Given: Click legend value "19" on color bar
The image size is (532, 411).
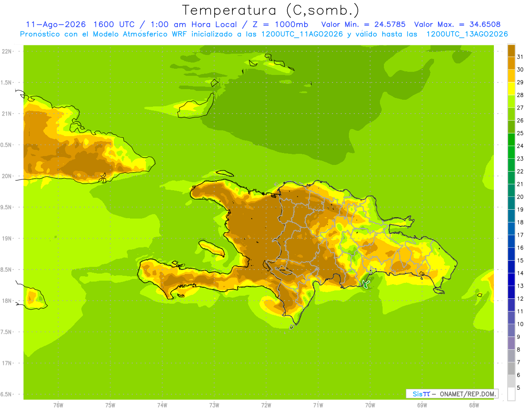Looking at the screenshot, I should [x=520, y=209].
